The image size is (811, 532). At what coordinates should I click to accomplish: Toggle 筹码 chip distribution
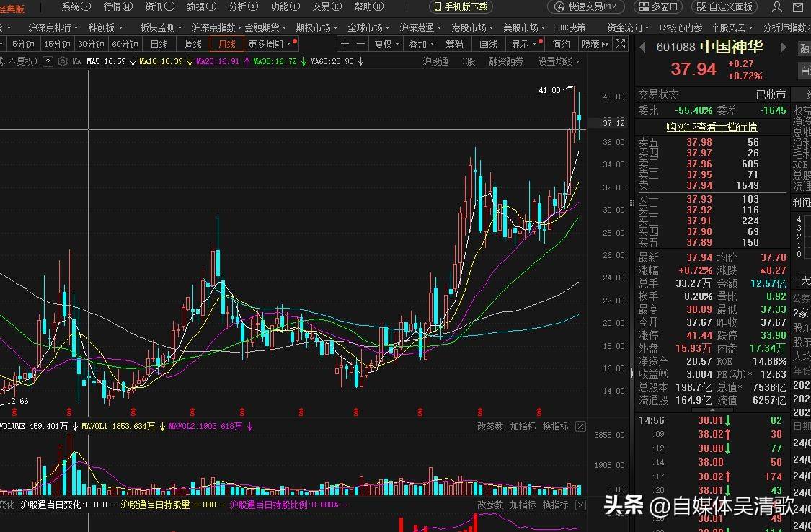click(x=454, y=44)
